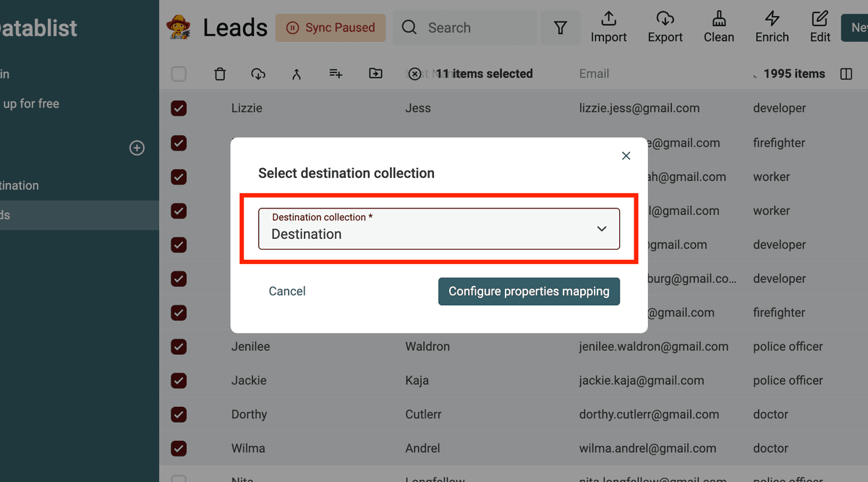
Task: Click the Export toolbar icon
Action: [665, 28]
